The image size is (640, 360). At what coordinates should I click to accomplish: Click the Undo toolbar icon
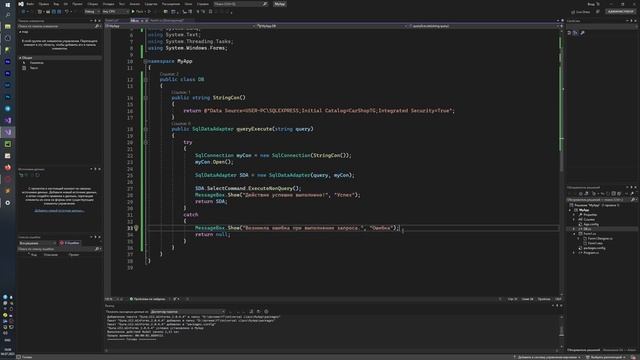(67, 12)
